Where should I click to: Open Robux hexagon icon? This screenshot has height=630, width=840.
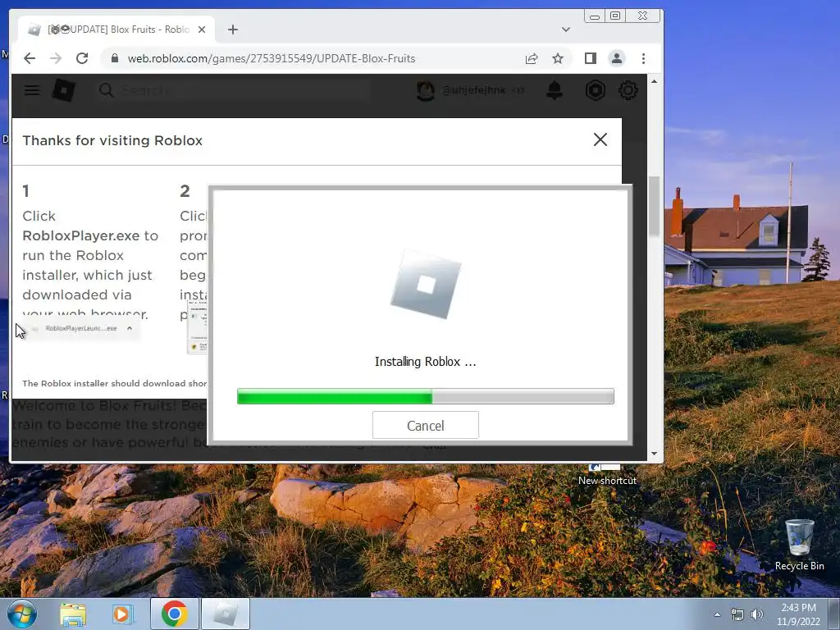(x=596, y=90)
